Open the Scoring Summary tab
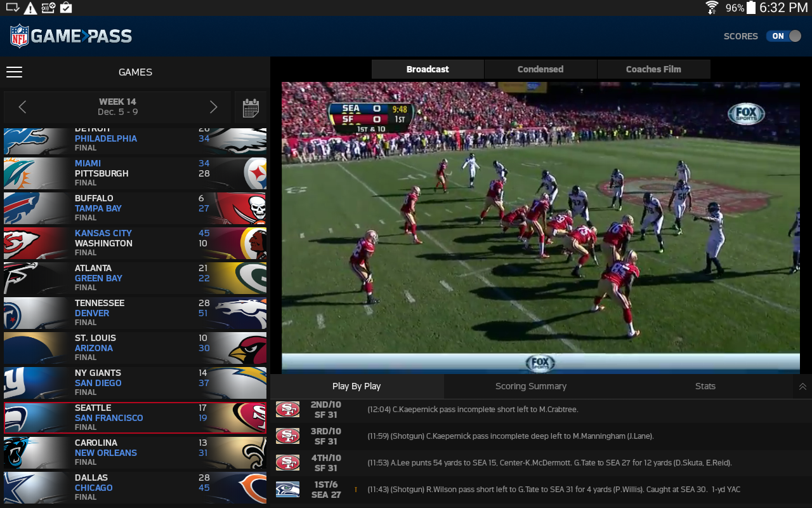Screen dimensions: 812x508 click(531, 386)
